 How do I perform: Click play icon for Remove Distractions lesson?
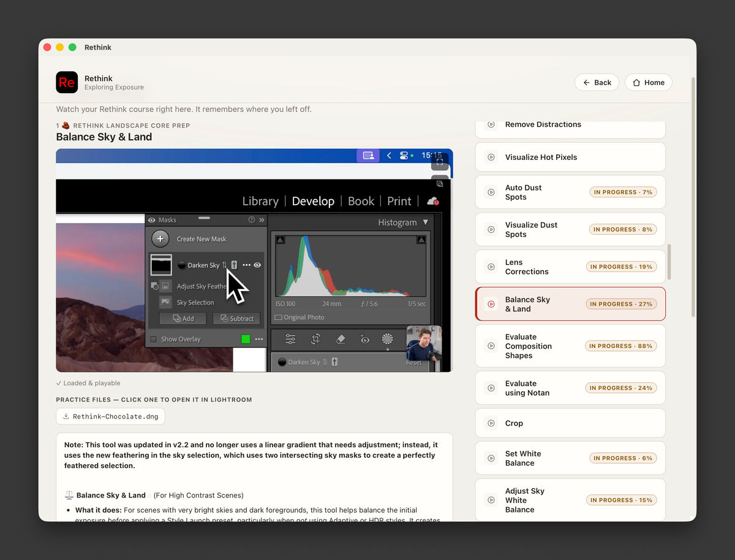click(491, 124)
